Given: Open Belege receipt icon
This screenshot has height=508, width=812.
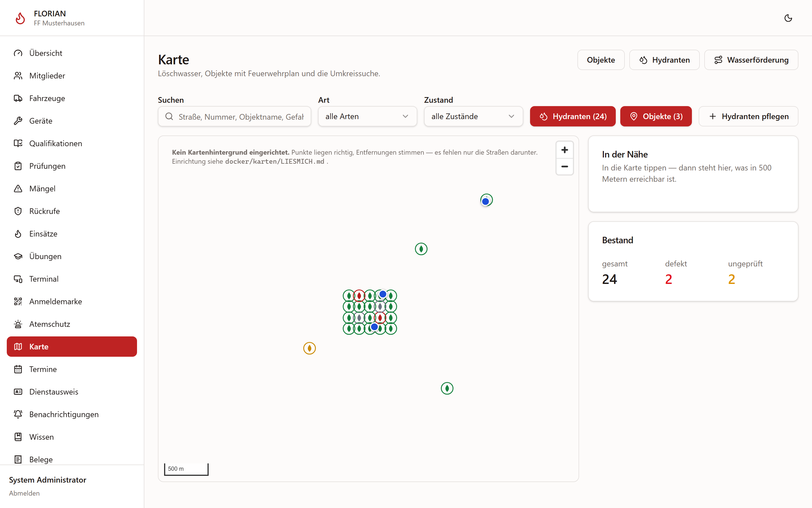Looking at the screenshot, I should point(18,459).
